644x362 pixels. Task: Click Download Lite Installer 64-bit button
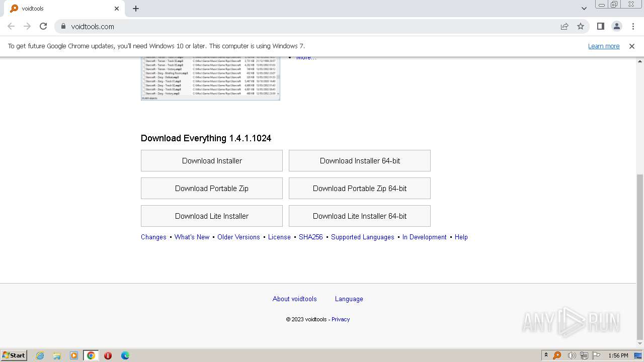(x=360, y=216)
